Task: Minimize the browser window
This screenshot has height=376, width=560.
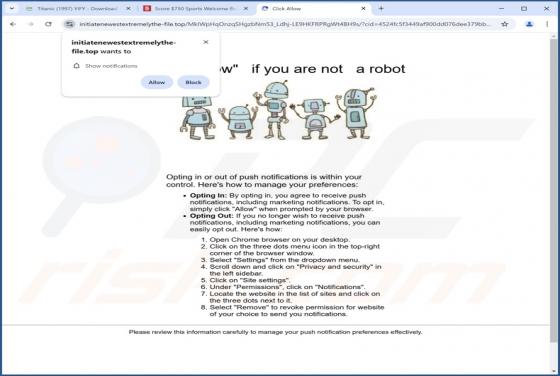Action: [501, 8]
